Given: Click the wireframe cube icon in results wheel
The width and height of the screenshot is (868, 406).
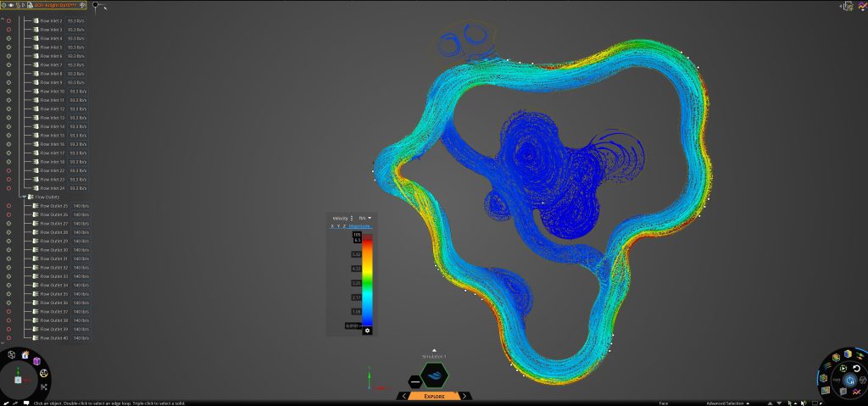Looking at the screenshot, I should click(863, 380).
